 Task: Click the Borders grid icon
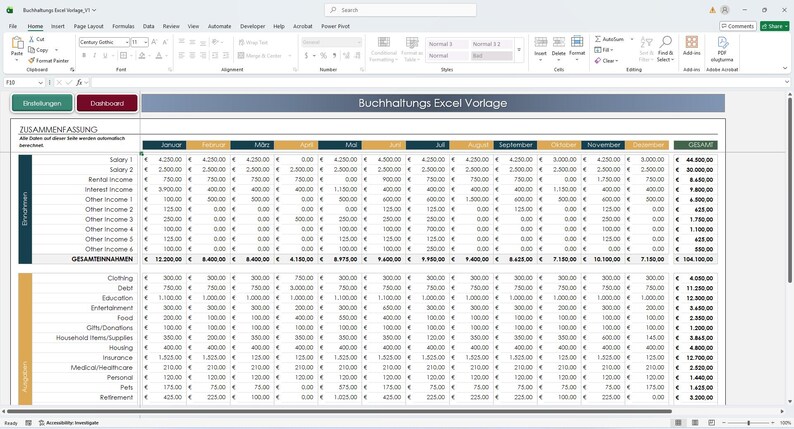click(123, 55)
